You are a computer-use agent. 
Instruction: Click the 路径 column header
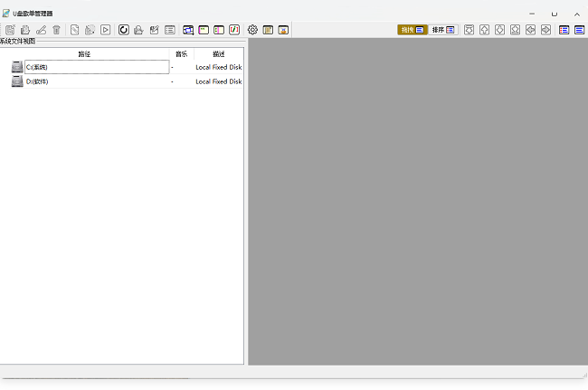pos(84,54)
